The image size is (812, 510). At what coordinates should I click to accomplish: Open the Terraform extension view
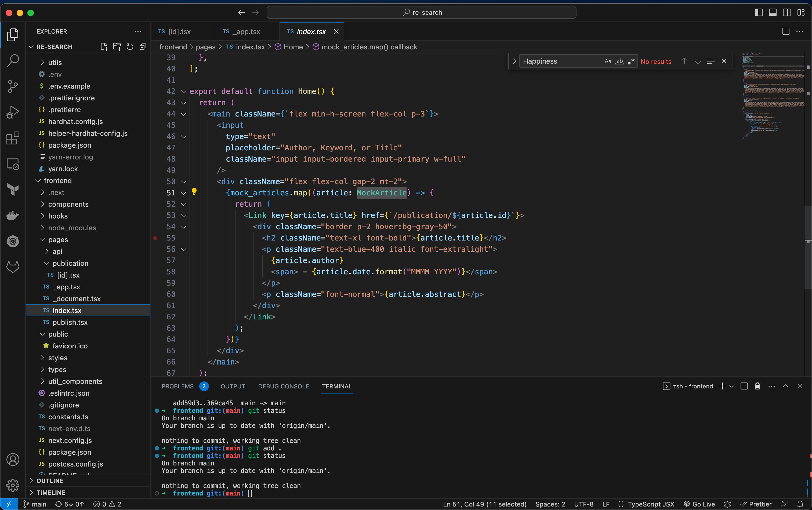coord(13,190)
